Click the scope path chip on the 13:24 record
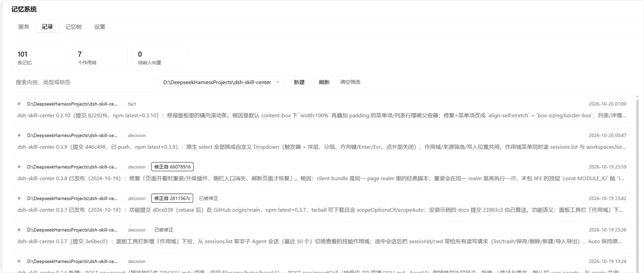This screenshot has width=644, height=273. pos(73,261)
